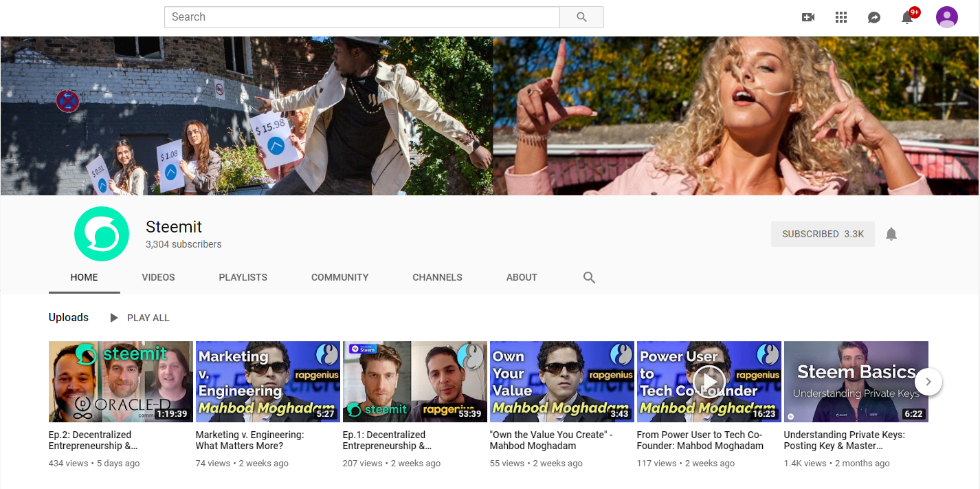
Task: Switch to the ABOUT tab
Action: pyautogui.click(x=522, y=277)
